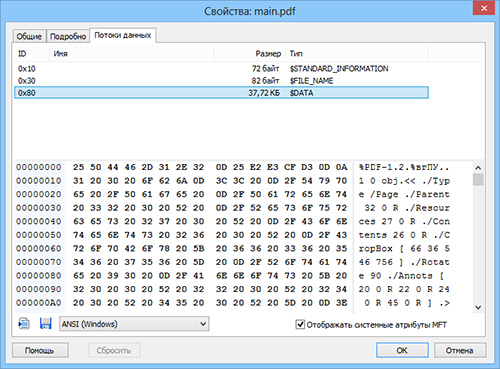The width and height of the screenshot is (500, 369).
Task: Switch to the Общие tab
Action: tap(29, 36)
